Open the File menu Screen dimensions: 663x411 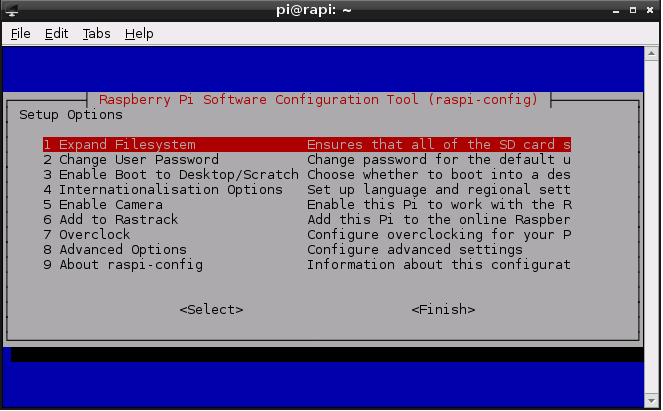[21, 33]
